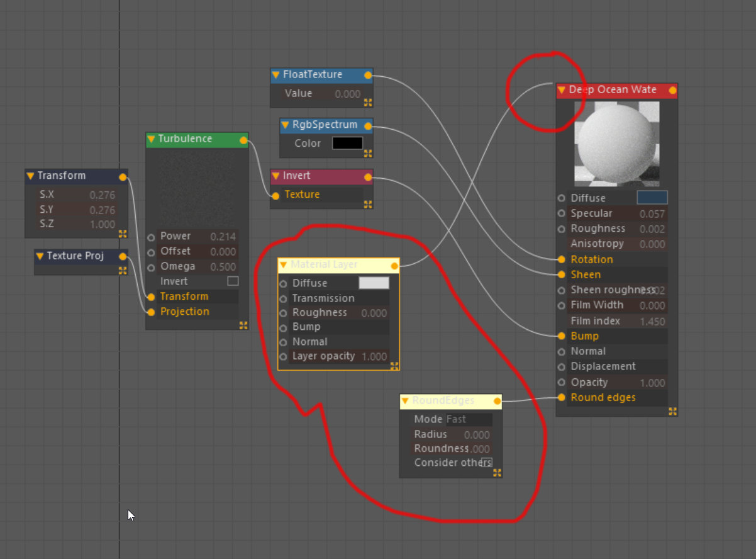Adjust the Turbulence Power value 0.214
Image resolution: width=756 pixels, height=559 pixels.
point(223,237)
